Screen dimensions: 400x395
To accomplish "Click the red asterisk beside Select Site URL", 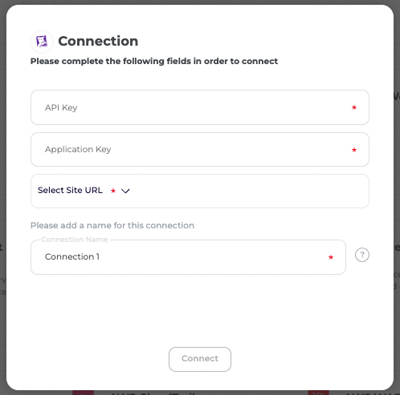I will (113, 191).
